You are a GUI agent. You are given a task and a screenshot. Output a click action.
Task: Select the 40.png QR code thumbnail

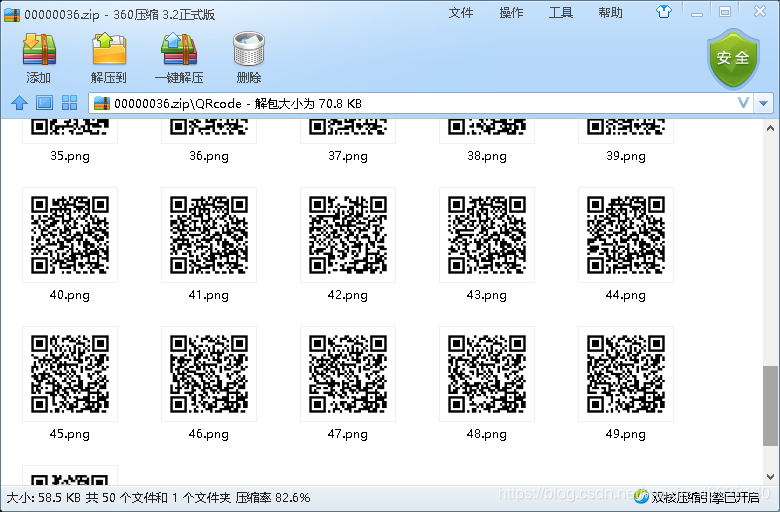pyautogui.click(x=70, y=235)
